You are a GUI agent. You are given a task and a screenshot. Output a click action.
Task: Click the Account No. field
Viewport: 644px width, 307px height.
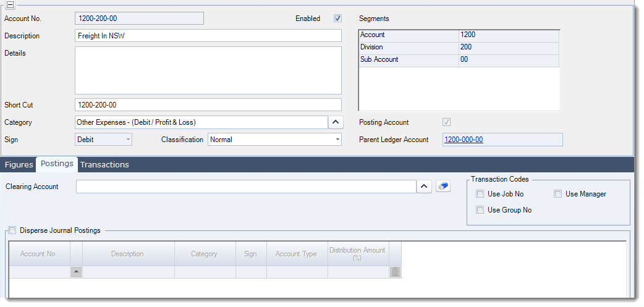(x=139, y=19)
